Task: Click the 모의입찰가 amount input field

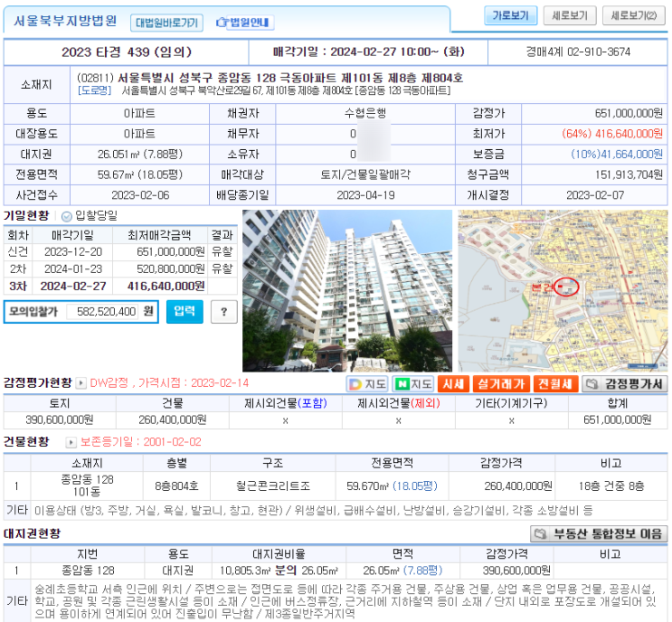Action: (102, 311)
